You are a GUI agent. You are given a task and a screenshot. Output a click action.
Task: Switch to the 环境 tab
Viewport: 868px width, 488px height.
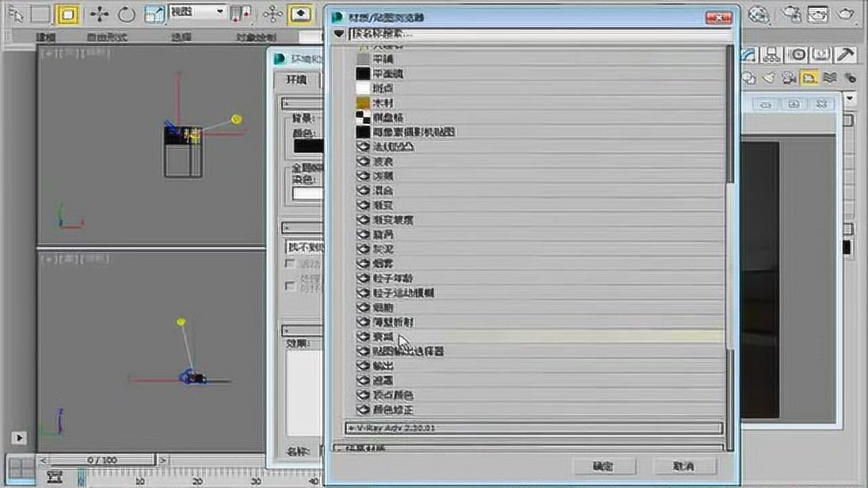click(296, 80)
